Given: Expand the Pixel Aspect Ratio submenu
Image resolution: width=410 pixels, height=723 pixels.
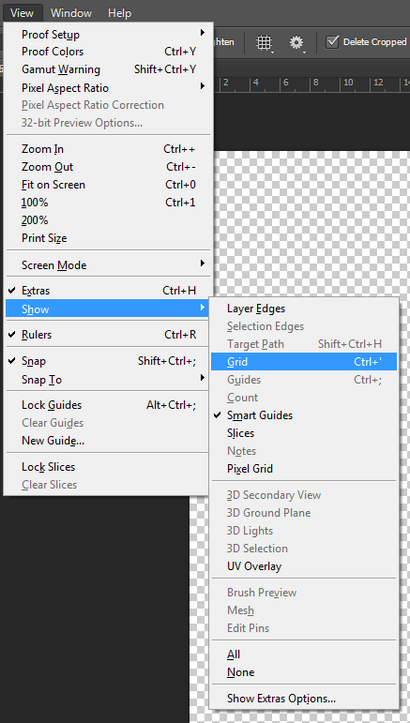Looking at the screenshot, I should click(108, 88).
